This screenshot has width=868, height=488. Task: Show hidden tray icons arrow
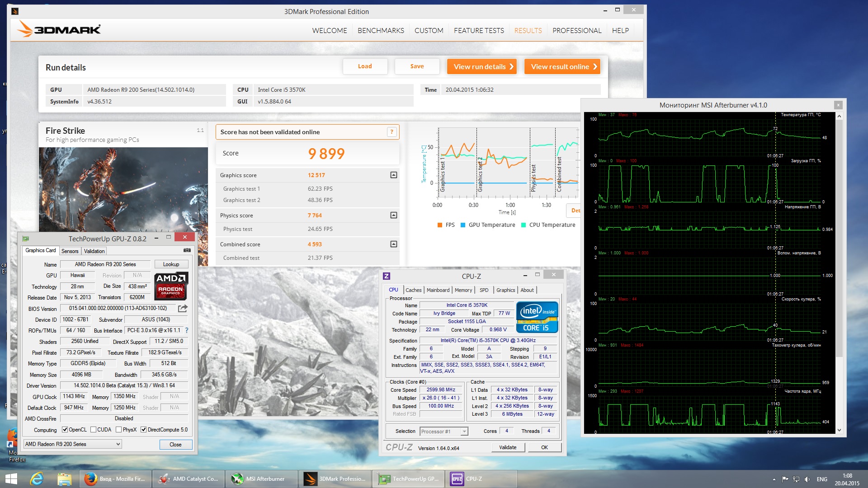pyautogui.click(x=774, y=479)
